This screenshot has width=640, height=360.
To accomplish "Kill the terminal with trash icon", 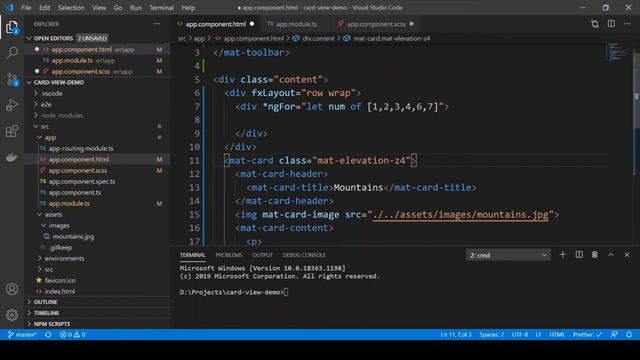I will point(595,255).
